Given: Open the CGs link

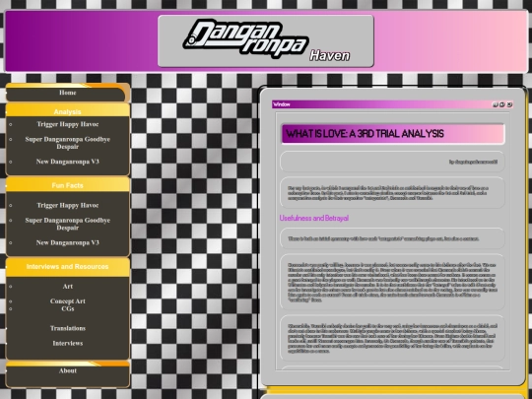Looking at the screenshot, I should tap(68, 308).
